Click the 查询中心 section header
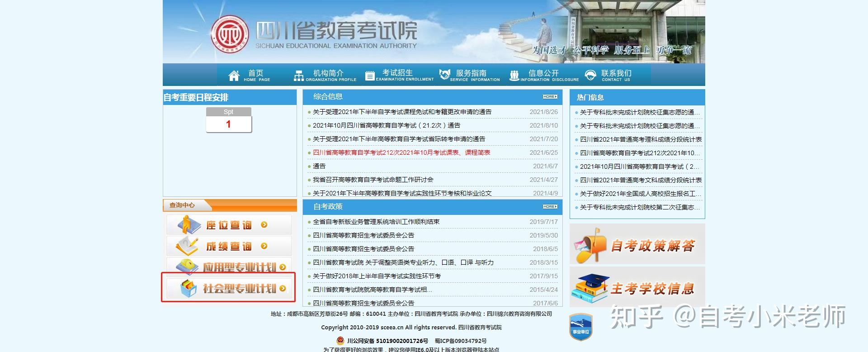The height and width of the screenshot is (352, 868). pyautogui.click(x=182, y=205)
